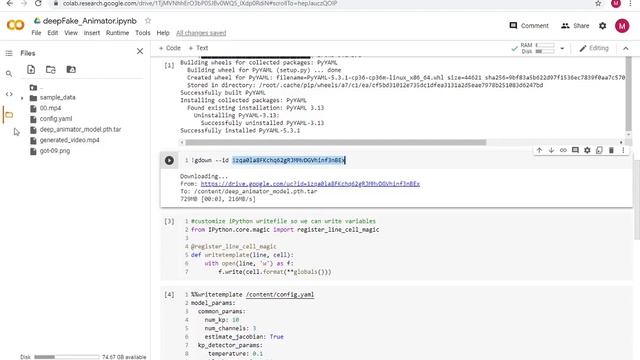Open search sidebar icon
Screen dimensions: 640x360
point(9,73)
